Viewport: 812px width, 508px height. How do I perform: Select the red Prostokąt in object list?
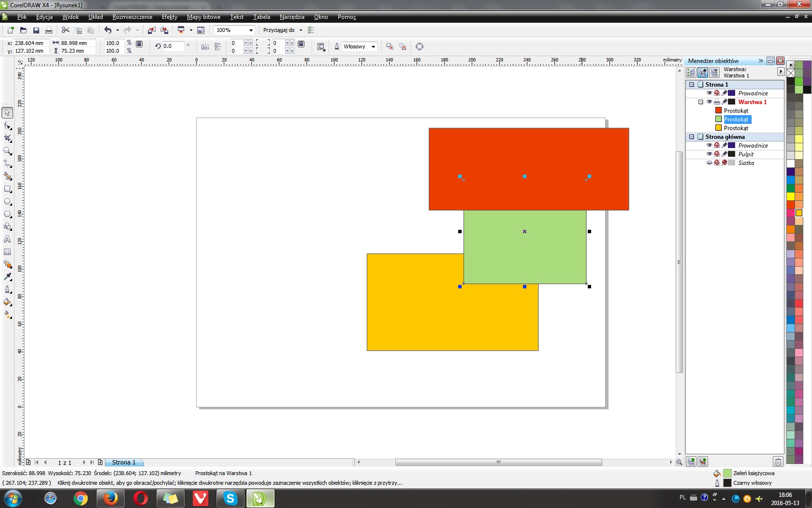pyautogui.click(x=736, y=111)
